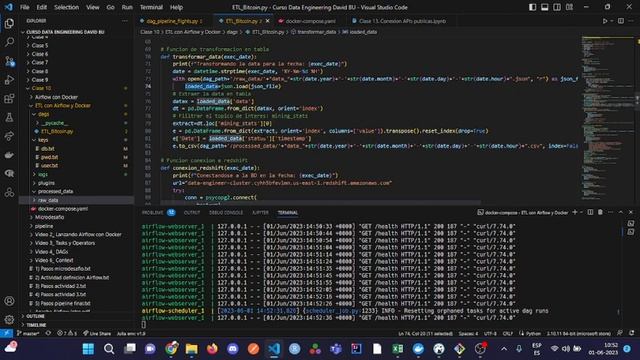Open terminal launch profile dropdown arrow

coord(581,212)
